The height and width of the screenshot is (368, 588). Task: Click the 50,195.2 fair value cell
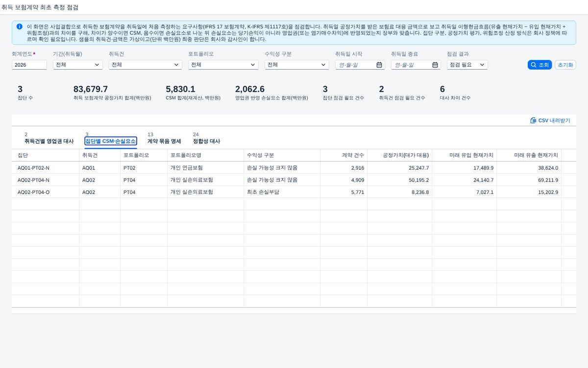[x=400, y=180]
